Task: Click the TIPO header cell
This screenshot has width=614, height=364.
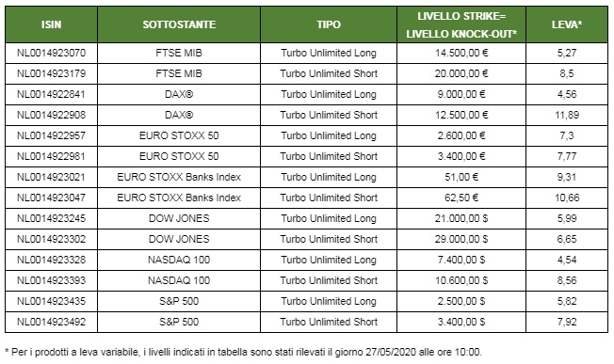Action: (329, 24)
